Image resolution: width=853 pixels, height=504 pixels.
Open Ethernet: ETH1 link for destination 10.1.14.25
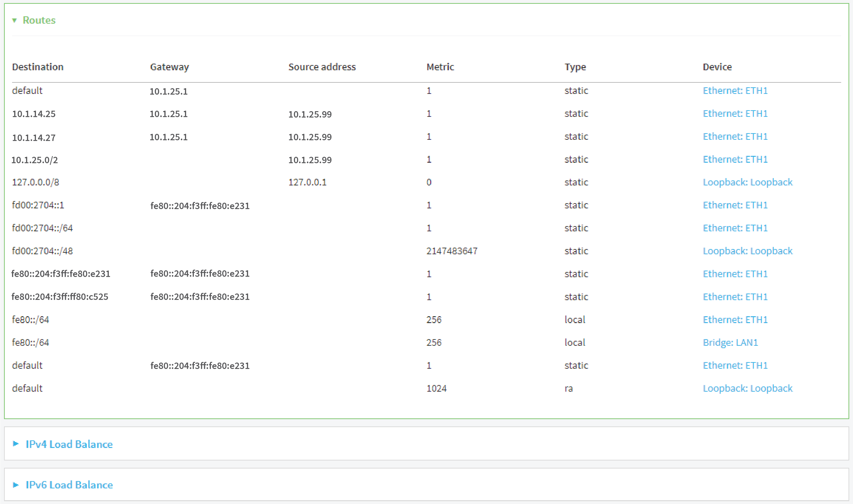[x=735, y=114]
